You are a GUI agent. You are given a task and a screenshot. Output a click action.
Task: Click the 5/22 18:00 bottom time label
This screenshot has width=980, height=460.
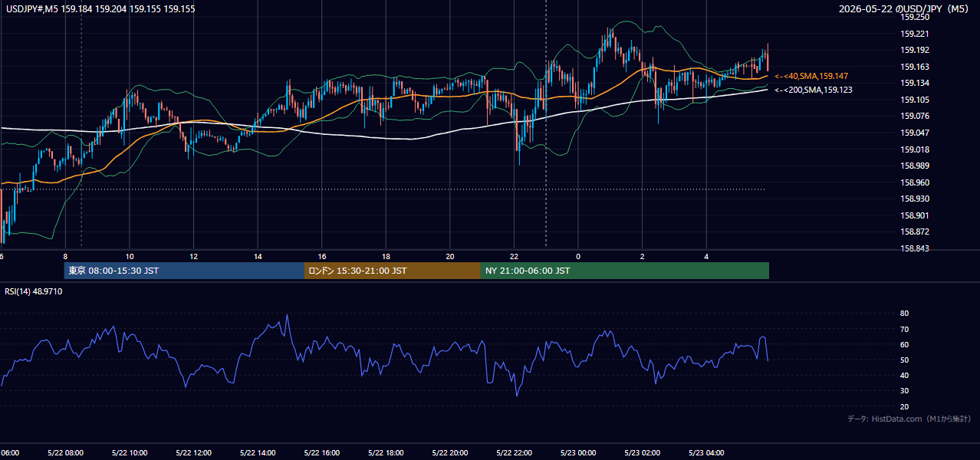coord(386,453)
